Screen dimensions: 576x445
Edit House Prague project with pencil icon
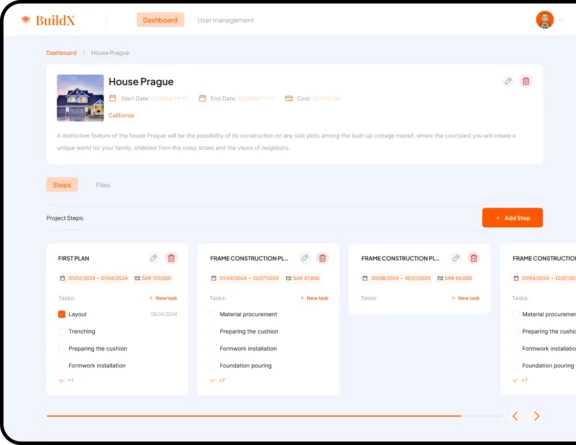508,81
